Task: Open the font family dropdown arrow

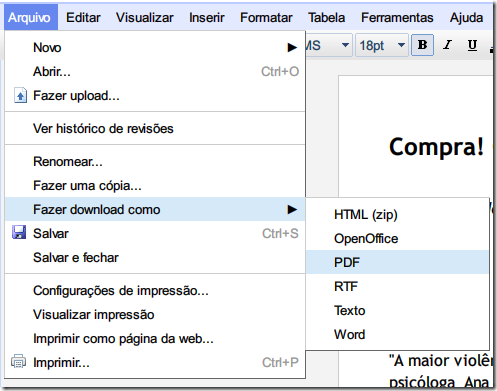Action: point(345,45)
